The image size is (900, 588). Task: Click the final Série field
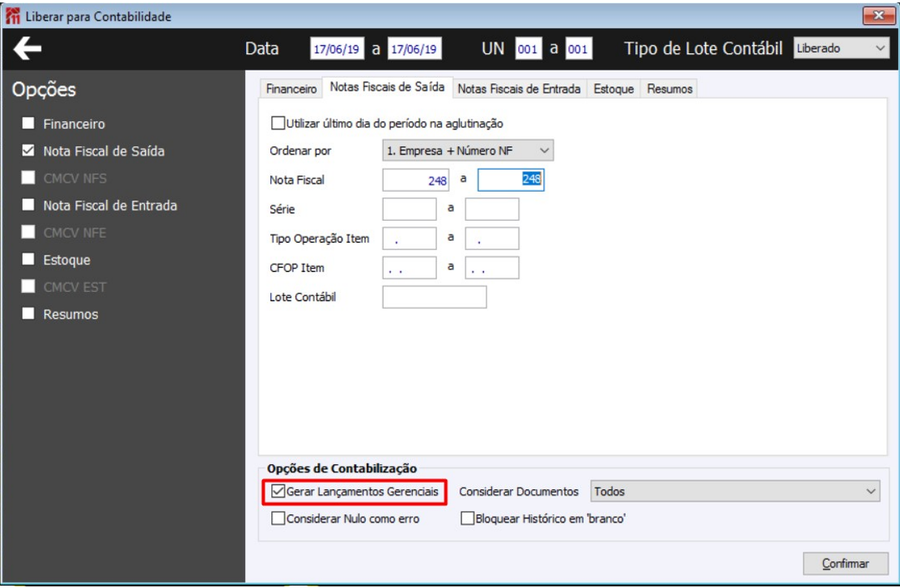point(492,209)
